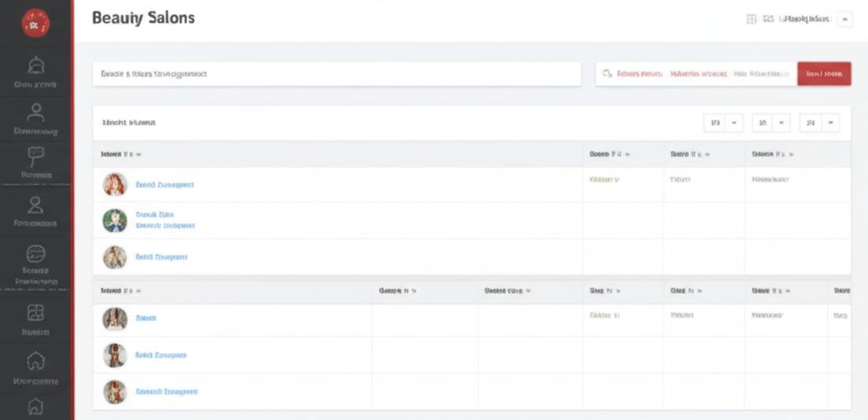Open the bell icon sidebar item
This screenshot has height=420, width=868.
[x=35, y=67]
